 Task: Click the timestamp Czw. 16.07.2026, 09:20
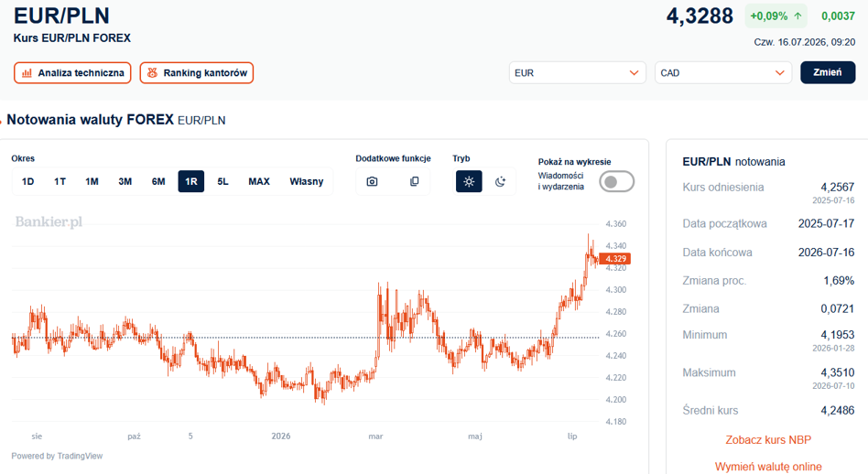tap(804, 42)
